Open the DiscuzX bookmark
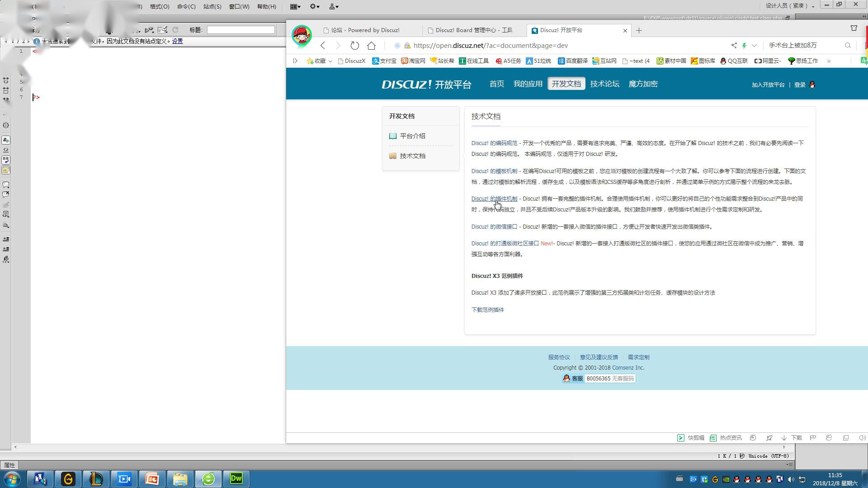The height and width of the screenshot is (488, 868). click(x=351, y=61)
